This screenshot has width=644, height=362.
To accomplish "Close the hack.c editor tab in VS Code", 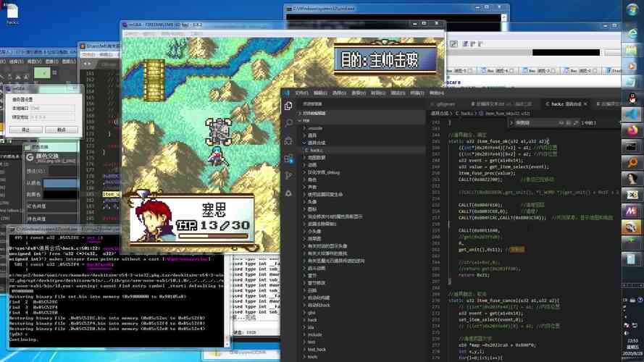I will 585,104.
